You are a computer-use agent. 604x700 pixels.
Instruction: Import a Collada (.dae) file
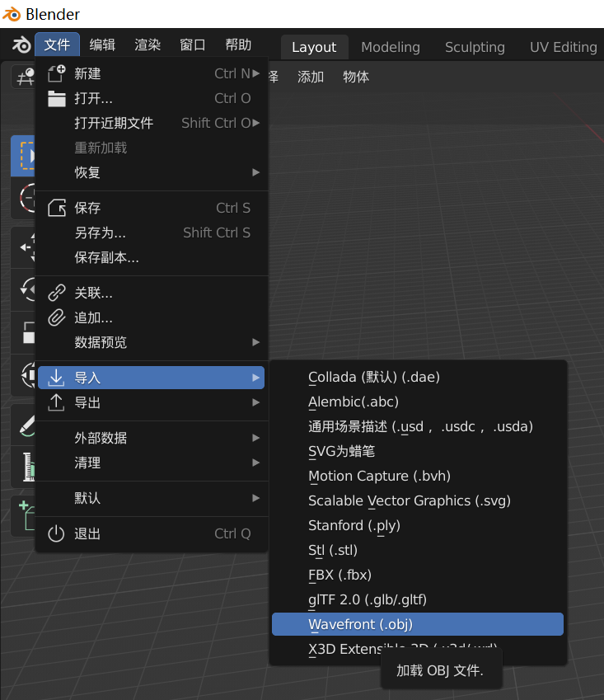click(418, 378)
